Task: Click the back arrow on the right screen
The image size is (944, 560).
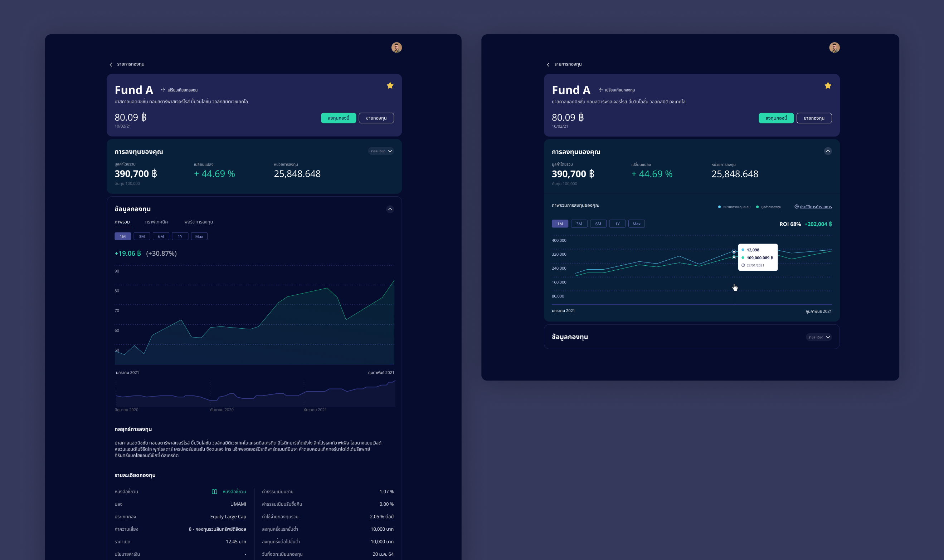Action: click(548, 64)
